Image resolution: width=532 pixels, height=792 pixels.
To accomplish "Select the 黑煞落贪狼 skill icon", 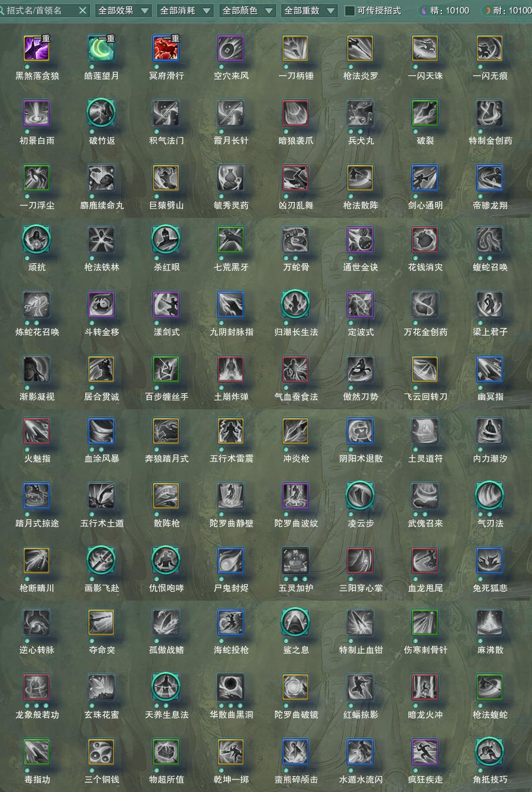I will click(x=36, y=48).
